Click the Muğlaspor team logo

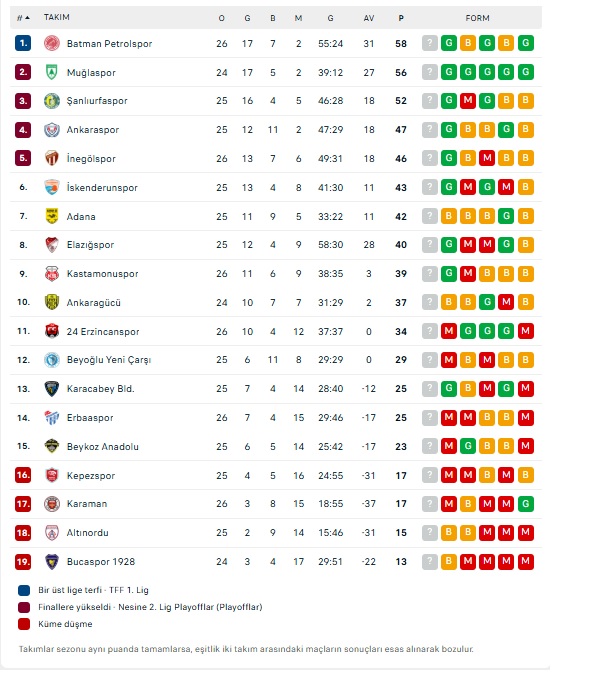coord(52,73)
